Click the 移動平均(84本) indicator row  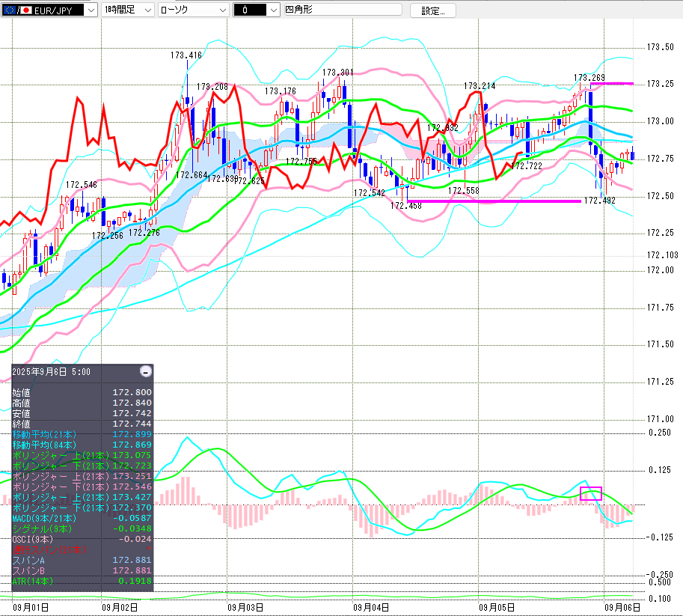82,445
